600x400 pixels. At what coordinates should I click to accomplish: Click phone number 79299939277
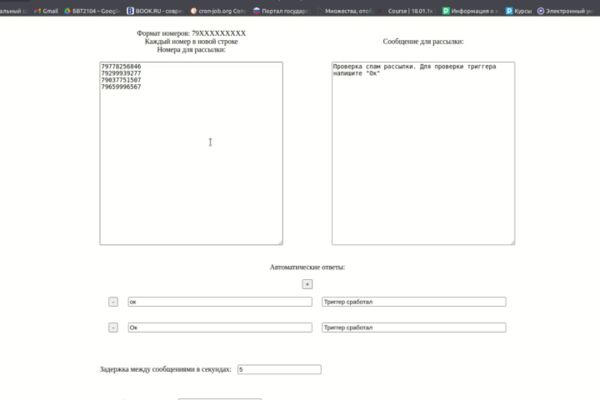(121, 73)
